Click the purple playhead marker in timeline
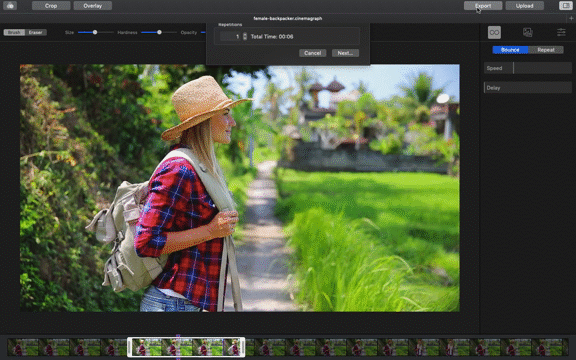Image resolution: width=576 pixels, height=360 pixels. pos(178,347)
